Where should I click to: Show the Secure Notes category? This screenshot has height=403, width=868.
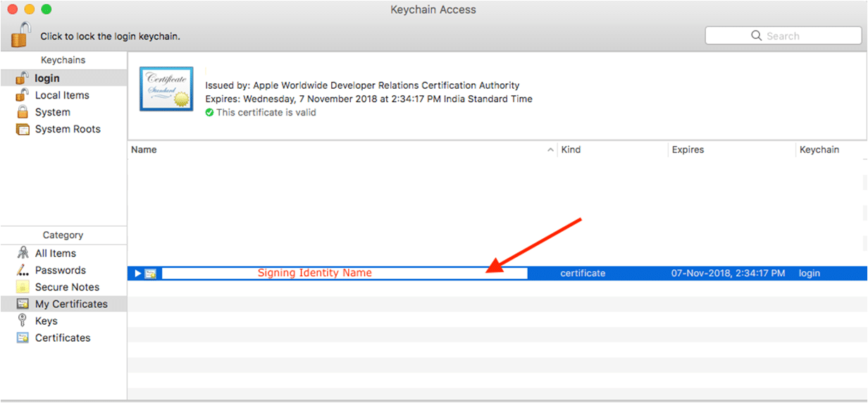tap(63, 287)
